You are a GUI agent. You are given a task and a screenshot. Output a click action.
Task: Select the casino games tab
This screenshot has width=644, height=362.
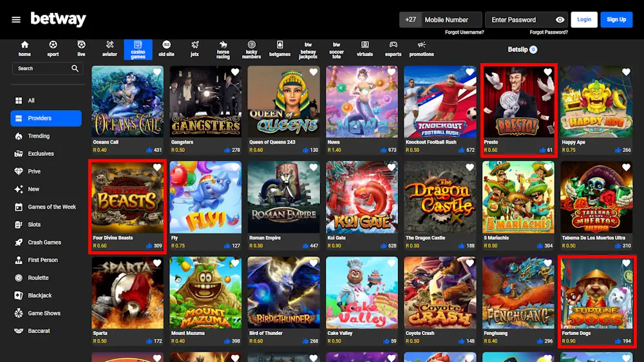pos(138,50)
